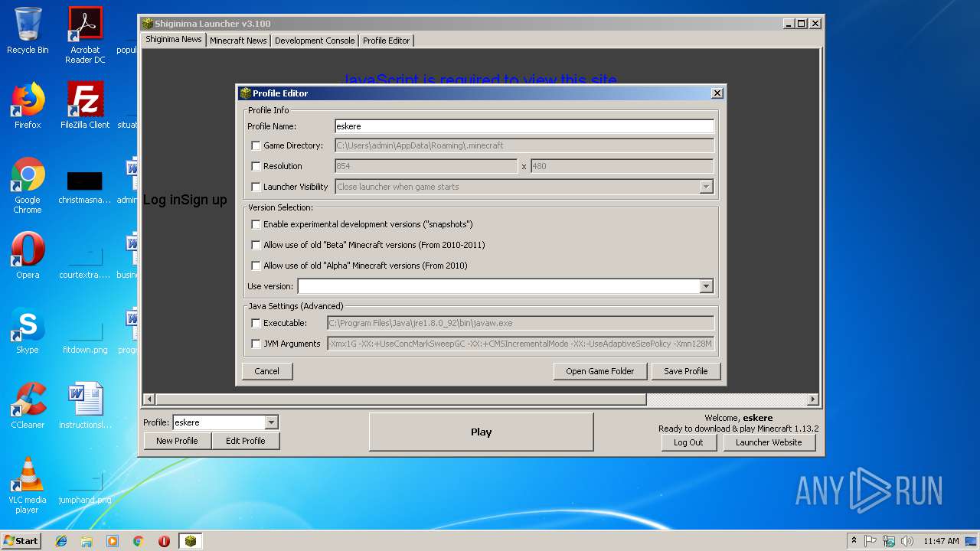Launch CCleaner desktop shortcut
Image resolution: width=980 pixels, height=551 pixels.
click(x=28, y=406)
